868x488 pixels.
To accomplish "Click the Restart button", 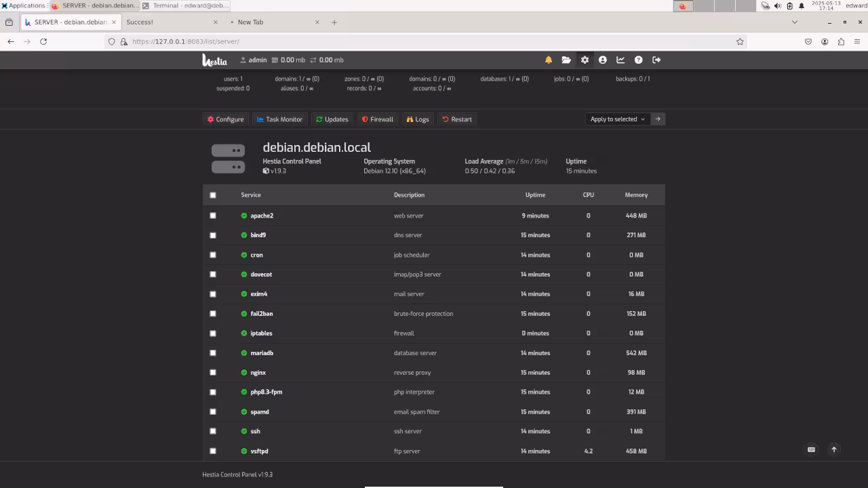I will [457, 119].
